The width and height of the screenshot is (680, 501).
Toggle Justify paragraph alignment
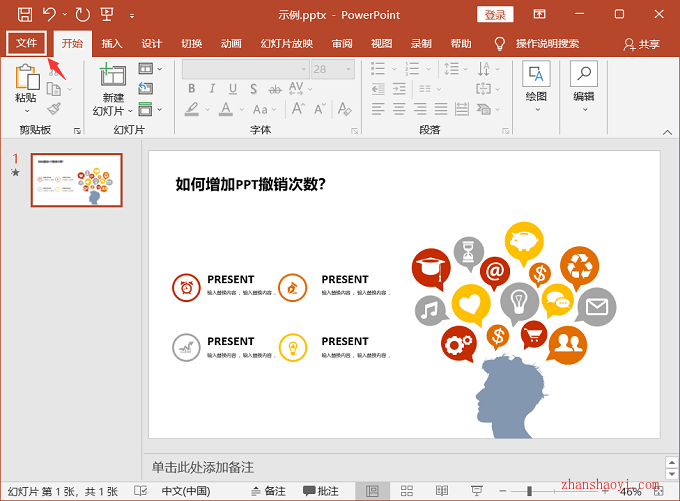441,109
